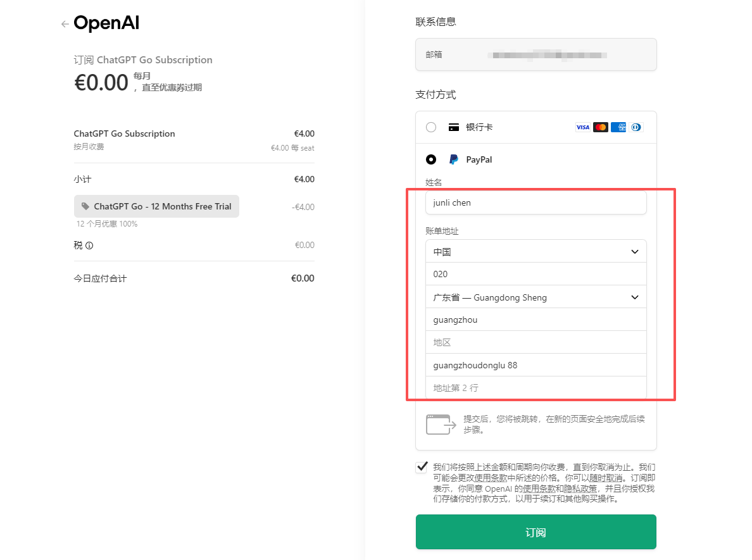
Task: Focus the empty 地区 district field
Action: tap(536, 342)
